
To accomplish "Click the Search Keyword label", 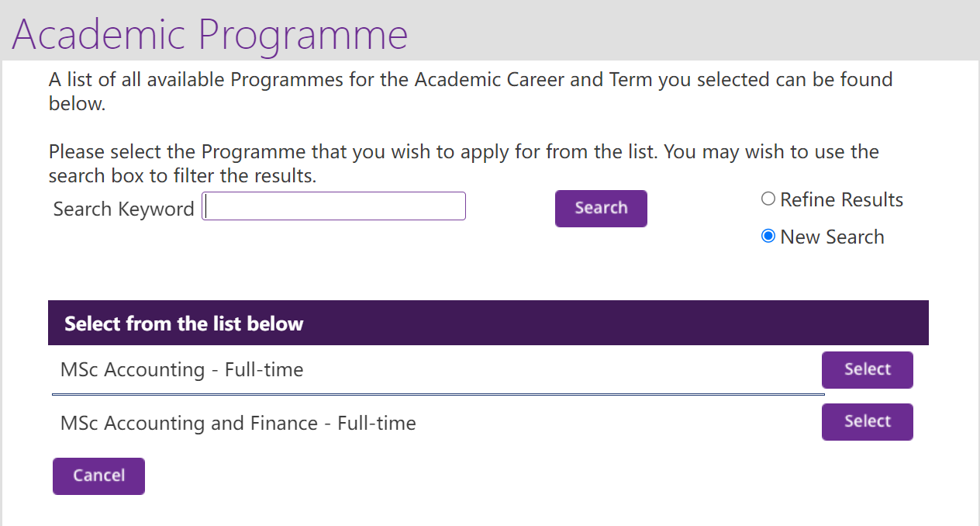I will [123, 209].
